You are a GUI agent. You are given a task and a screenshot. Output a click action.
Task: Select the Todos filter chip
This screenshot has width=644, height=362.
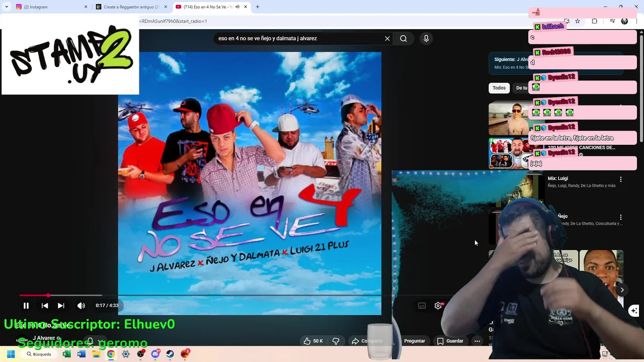point(499,88)
